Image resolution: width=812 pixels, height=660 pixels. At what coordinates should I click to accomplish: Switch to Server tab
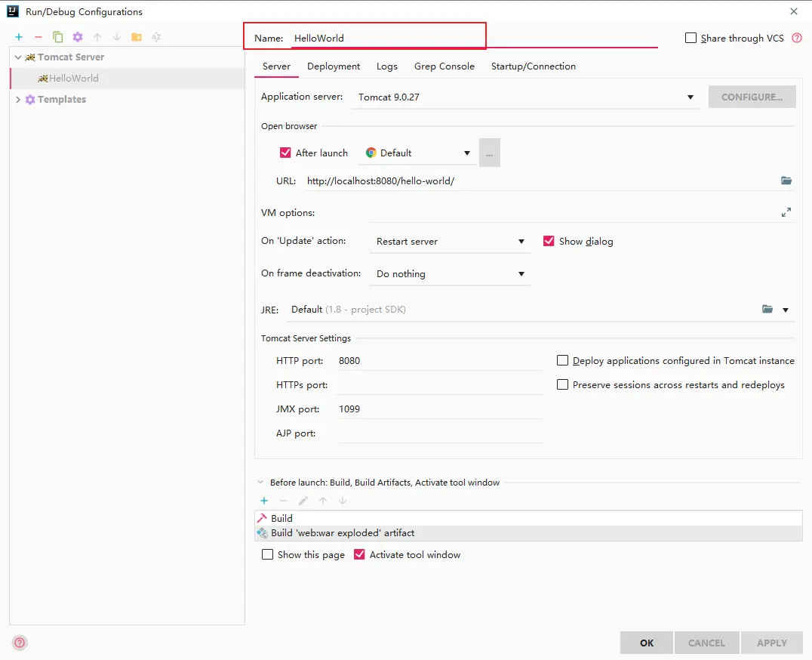point(276,66)
